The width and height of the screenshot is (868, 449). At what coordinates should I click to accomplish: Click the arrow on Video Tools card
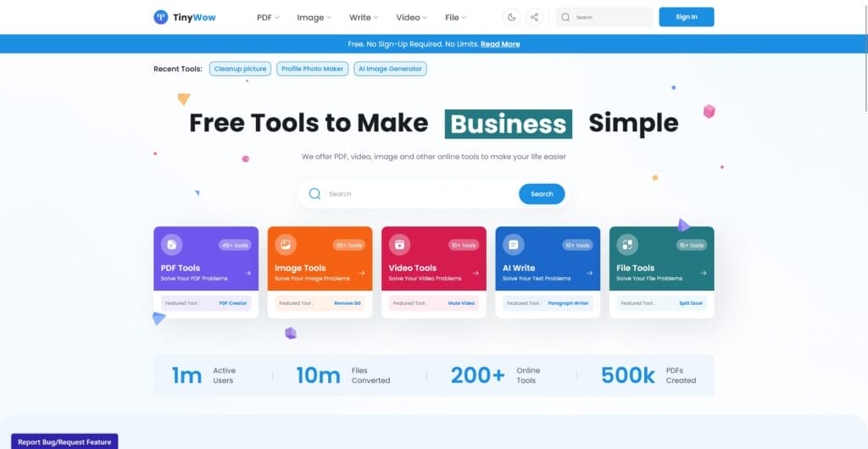pos(476,273)
